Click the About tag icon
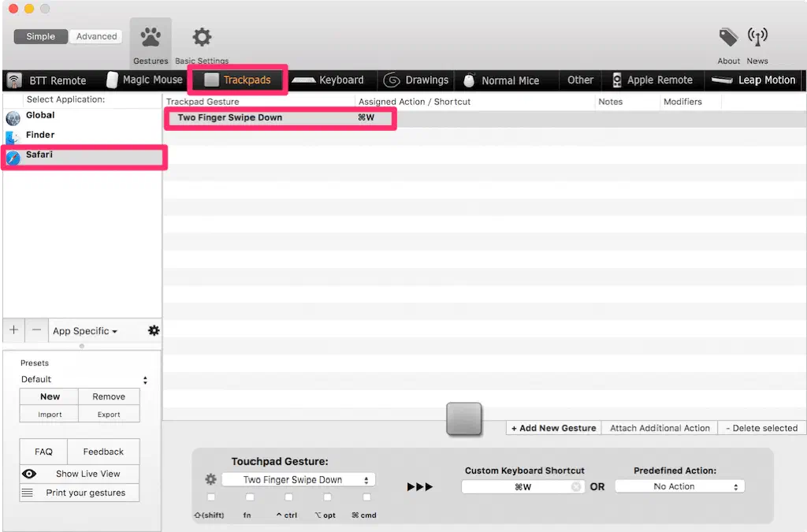The width and height of the screenshot is (807, 532). pos(728,37)
